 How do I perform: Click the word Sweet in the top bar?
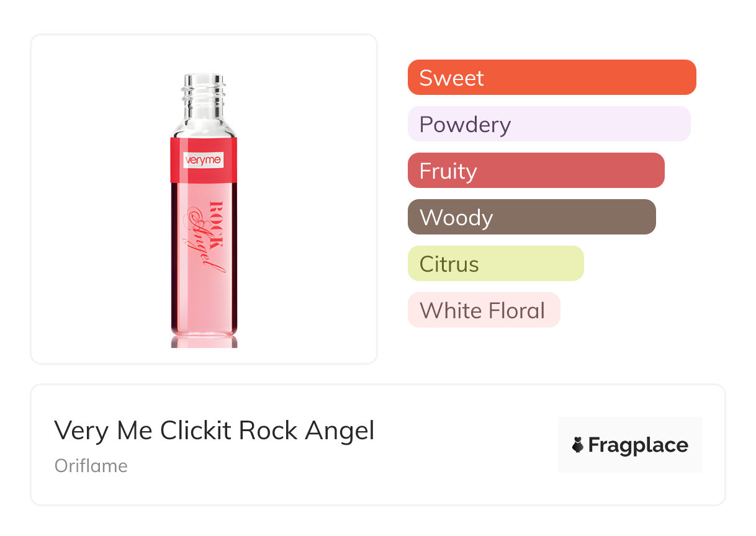pos(451,78)
